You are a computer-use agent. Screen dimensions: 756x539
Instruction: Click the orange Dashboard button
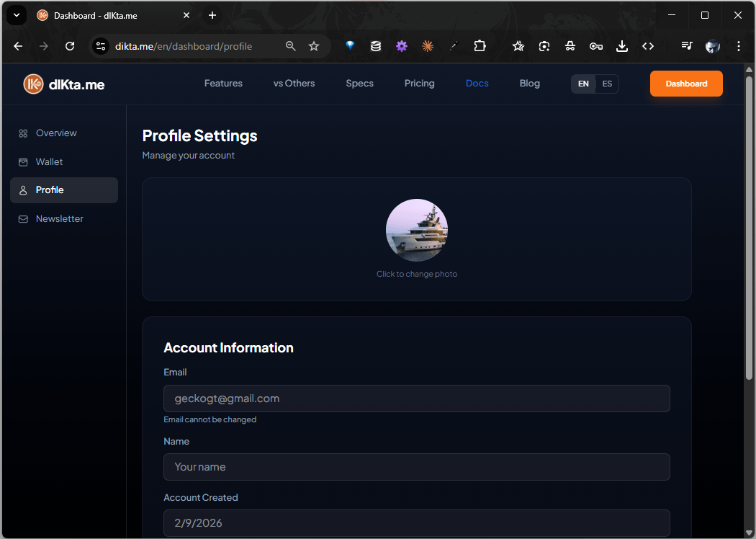[686, 84]
